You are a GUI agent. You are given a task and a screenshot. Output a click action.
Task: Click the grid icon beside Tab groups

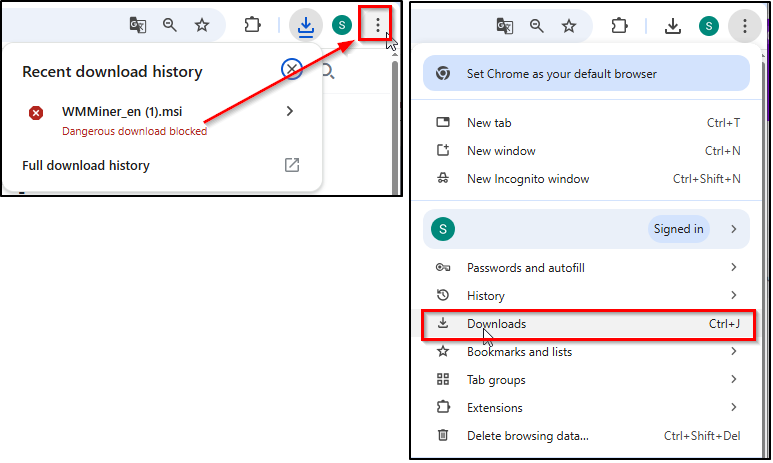coord(443,379)
